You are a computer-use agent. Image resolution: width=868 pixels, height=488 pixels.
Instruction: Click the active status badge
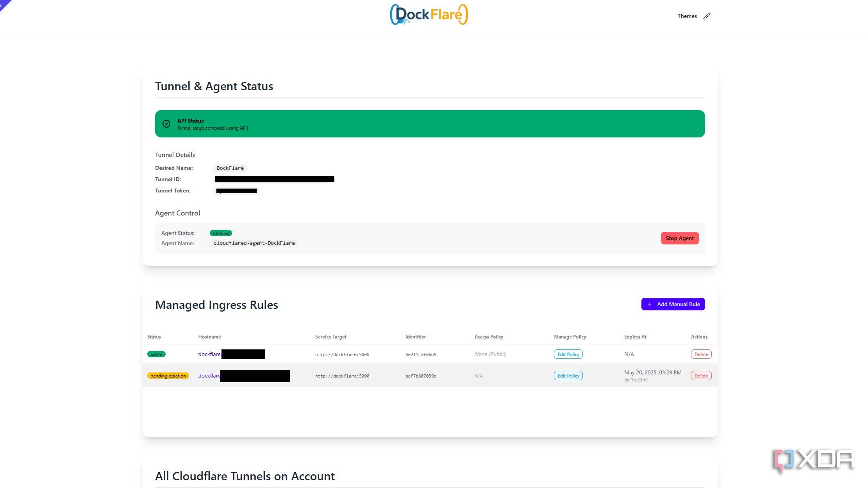156,354
